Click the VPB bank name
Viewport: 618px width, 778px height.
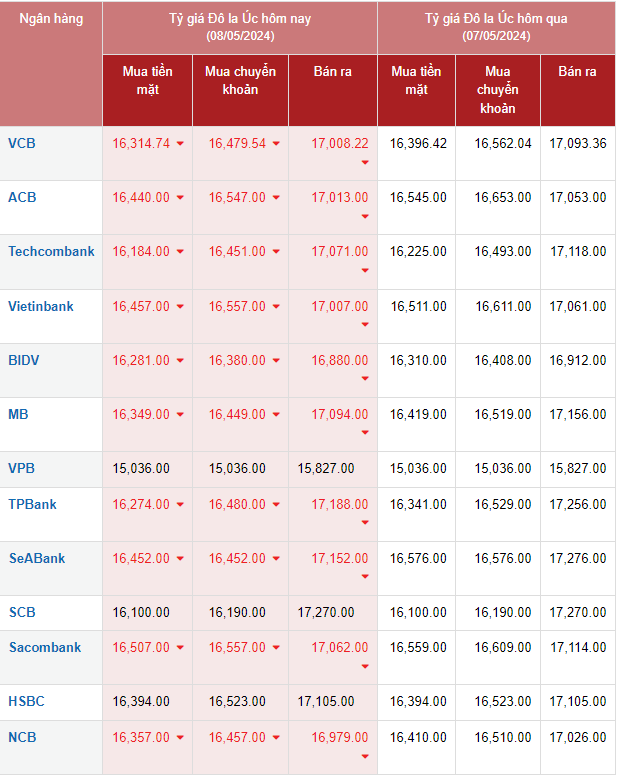coord(21,467)
